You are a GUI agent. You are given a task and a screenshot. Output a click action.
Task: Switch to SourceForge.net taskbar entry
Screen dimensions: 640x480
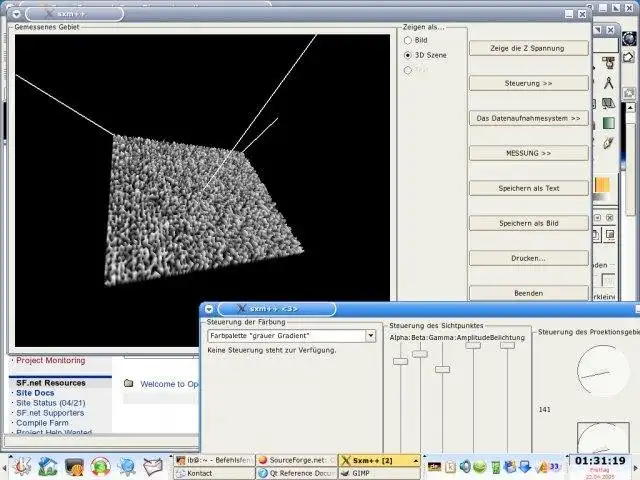coord(297,460)
